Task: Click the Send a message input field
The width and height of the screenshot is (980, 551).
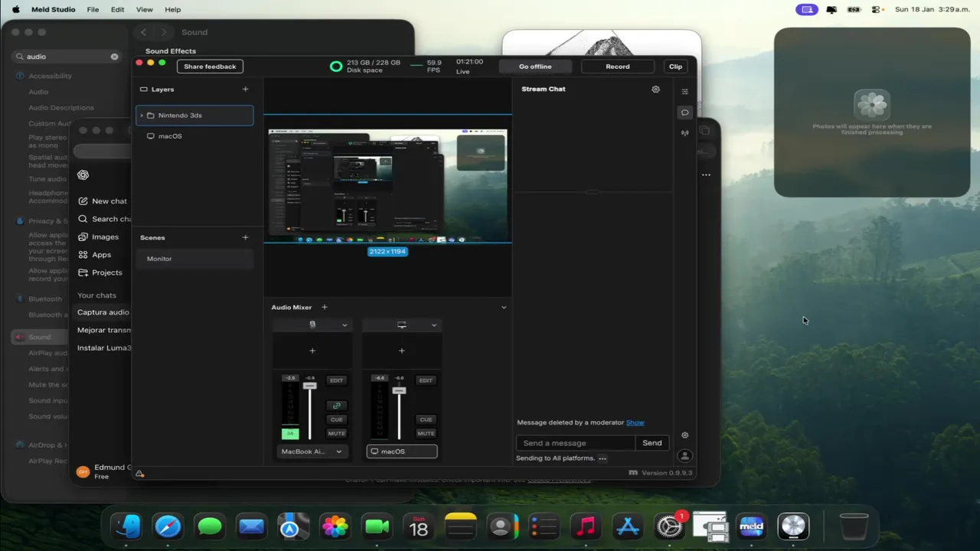Action: point(576,443)
